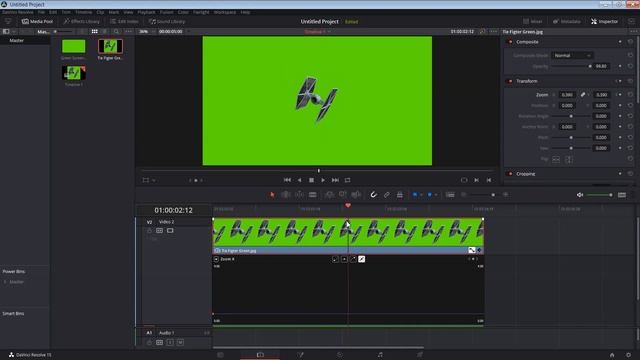
Task: Switch media pool to thumbnail grid view
Action: (95, 31)
